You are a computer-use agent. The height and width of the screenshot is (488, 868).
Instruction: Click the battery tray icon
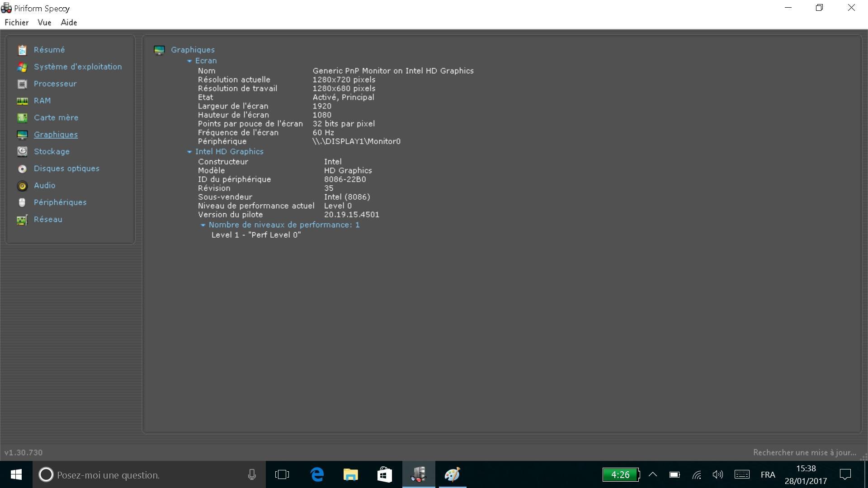coord(675,474)
